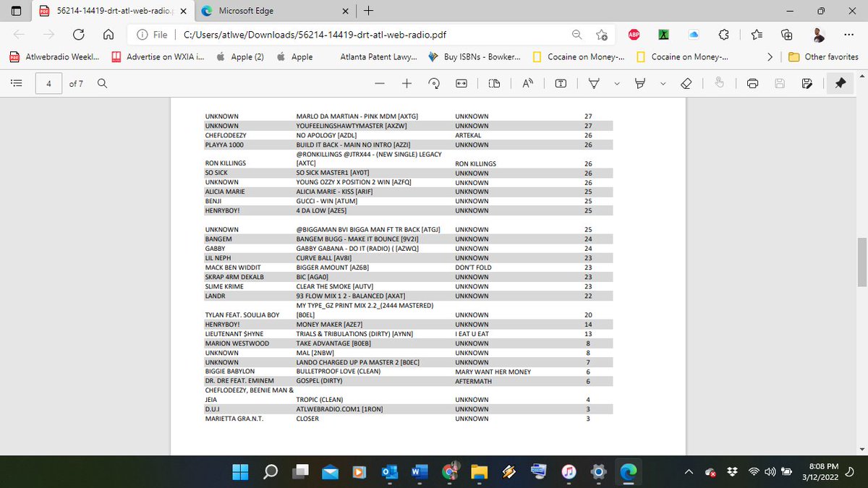Expand the favorites bar overflow chevron
The image size is (868, 488).
click(770, 56)
